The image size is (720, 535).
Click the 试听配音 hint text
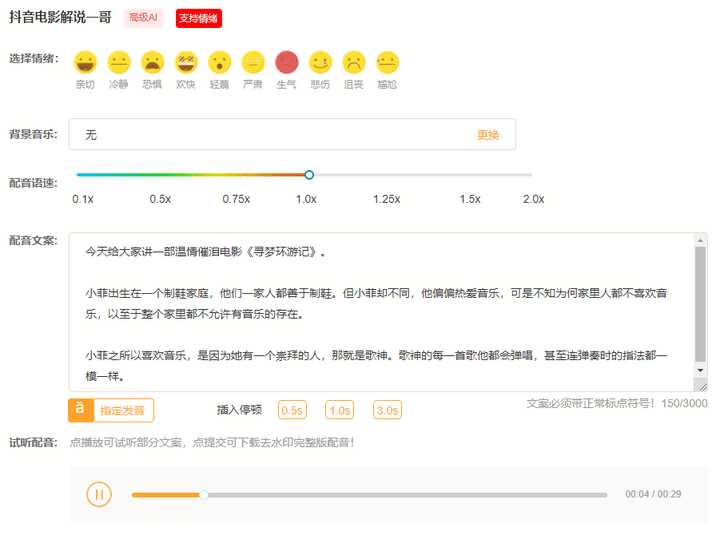pos(212,443)
